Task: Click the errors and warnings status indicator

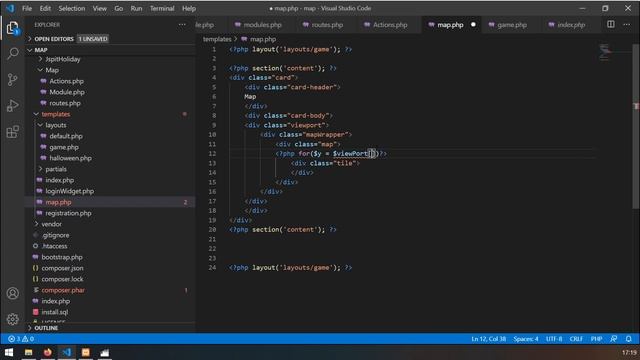Action: click(x=21, y=339)
